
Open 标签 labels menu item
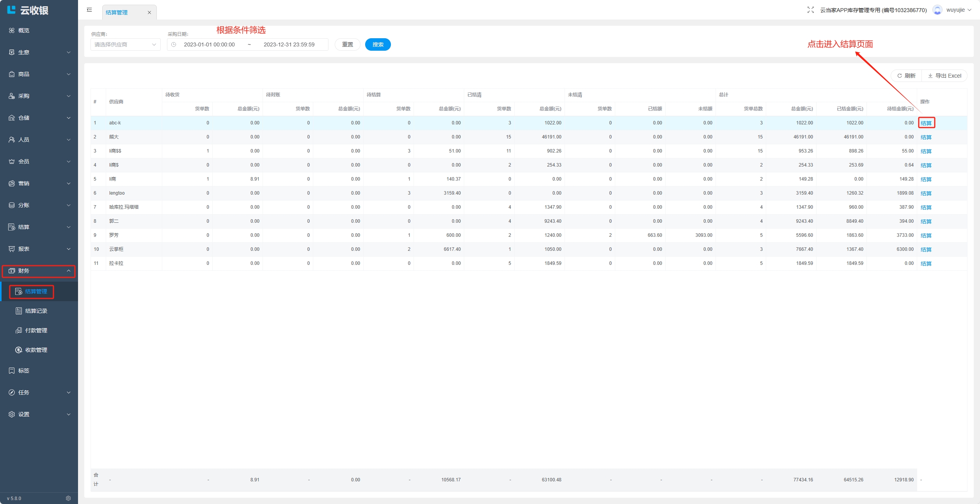point(23,371)
